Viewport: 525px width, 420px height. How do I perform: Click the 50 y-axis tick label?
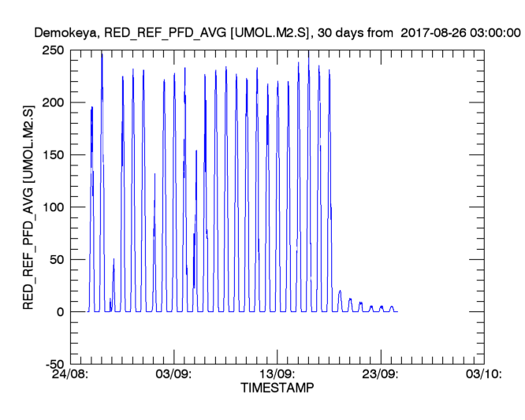tap(57, 259)
